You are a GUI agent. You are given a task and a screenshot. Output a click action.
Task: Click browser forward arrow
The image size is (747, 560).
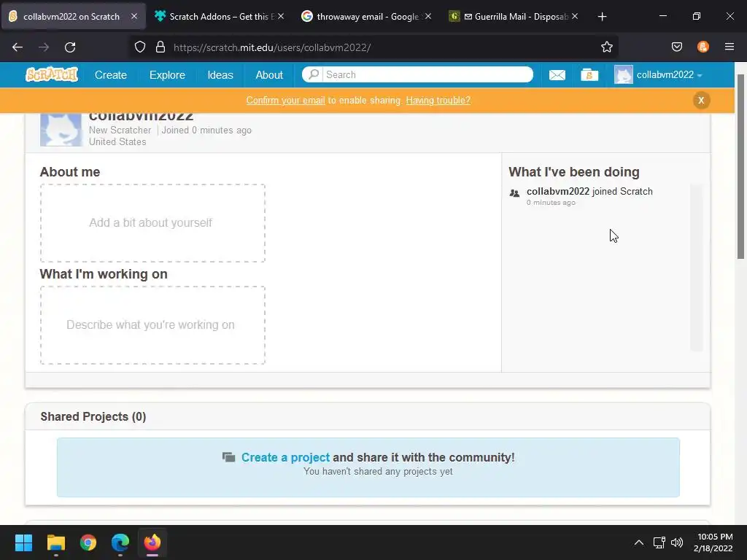[x=44, y=47]
